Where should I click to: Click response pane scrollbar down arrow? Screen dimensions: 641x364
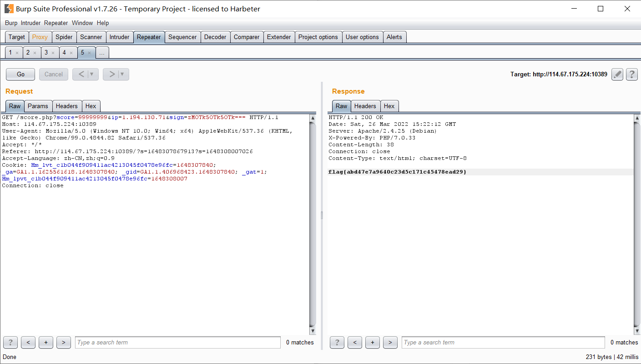[x=637, y=330]
